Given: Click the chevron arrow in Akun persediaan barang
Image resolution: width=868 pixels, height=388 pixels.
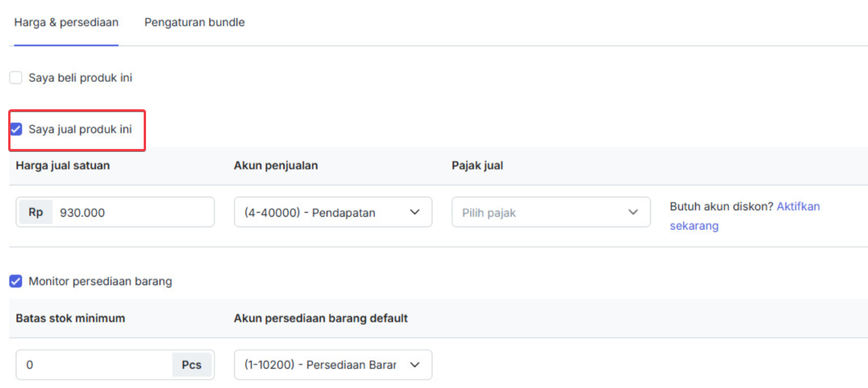Looking at the screenshot, I should [x=415, y=365].
